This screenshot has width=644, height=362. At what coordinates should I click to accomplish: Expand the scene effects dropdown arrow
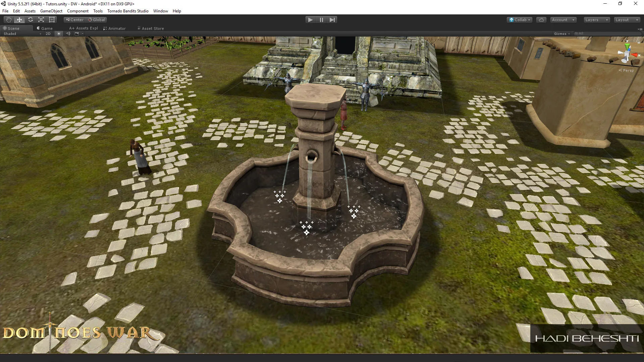click(x=82, y=34)
